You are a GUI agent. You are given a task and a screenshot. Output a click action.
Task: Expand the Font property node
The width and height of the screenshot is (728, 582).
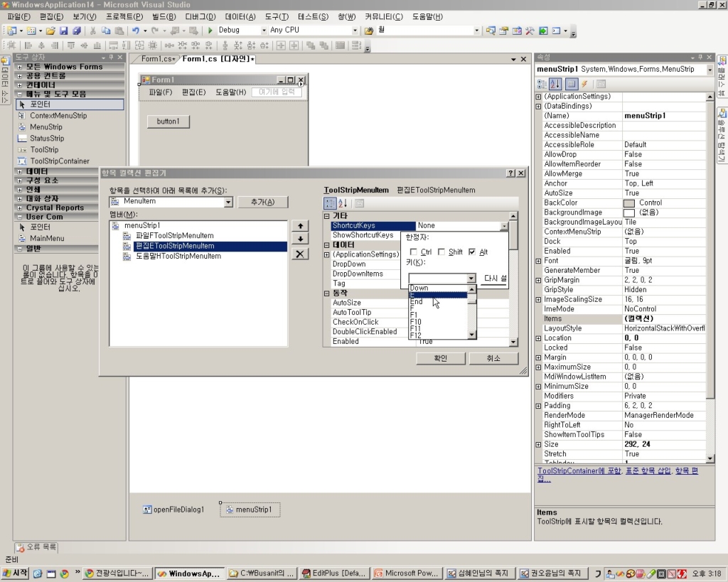coord(539,261)
